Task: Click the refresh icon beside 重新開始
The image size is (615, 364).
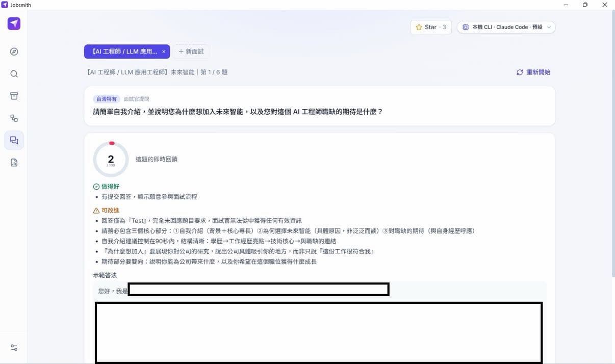Action: pyautogui.click(x=520, y=72)
